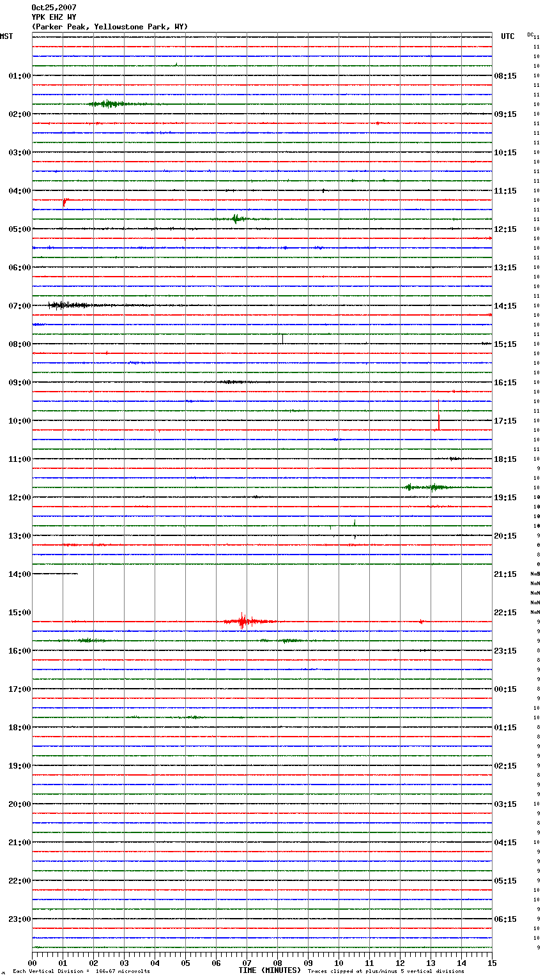543x980 pixels.
Task: Select the '01:00' MST time label
Action: click(20, 76)
